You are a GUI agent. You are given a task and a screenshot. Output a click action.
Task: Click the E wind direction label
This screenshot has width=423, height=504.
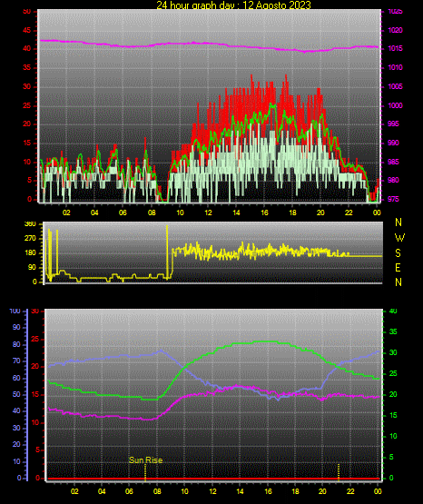(398, 267)
